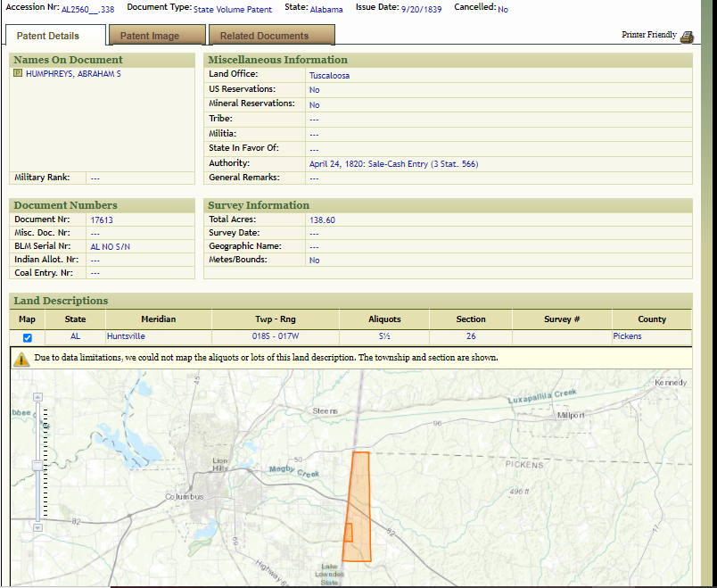The height and width of the screenshot is (588, 717).
Task: Click the Aliquots column header
Action: (x=384, y=319)
